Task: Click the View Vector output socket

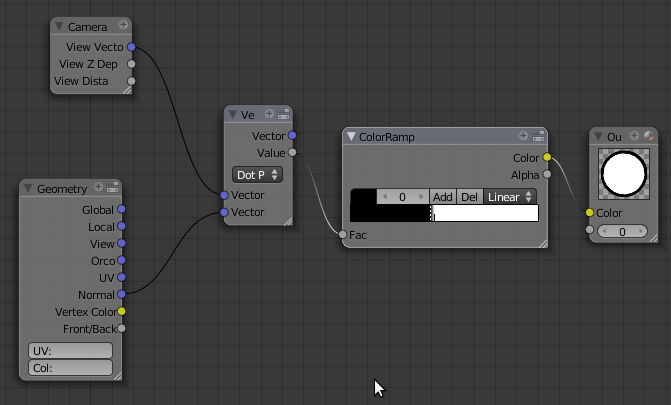Action: (x=131, y=47)
